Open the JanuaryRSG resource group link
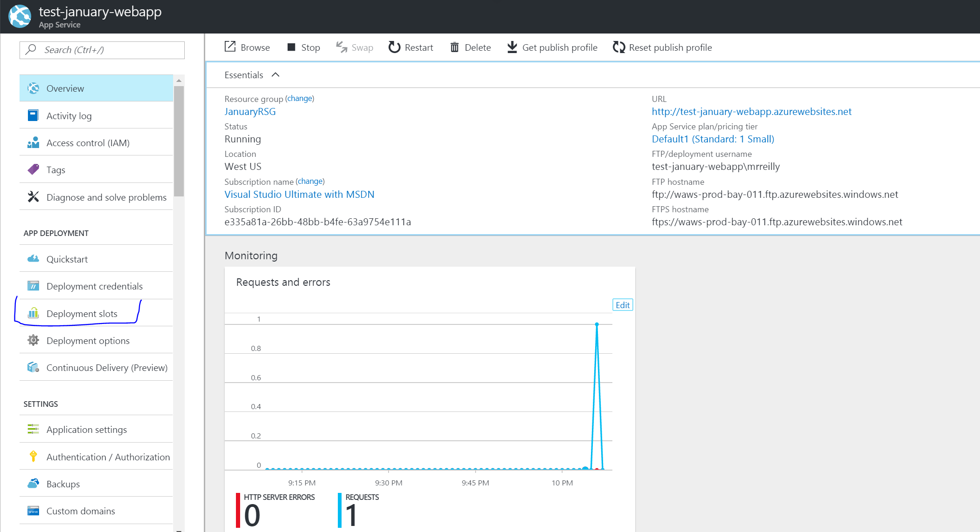 pyautogui.click(x=250, y=111)
